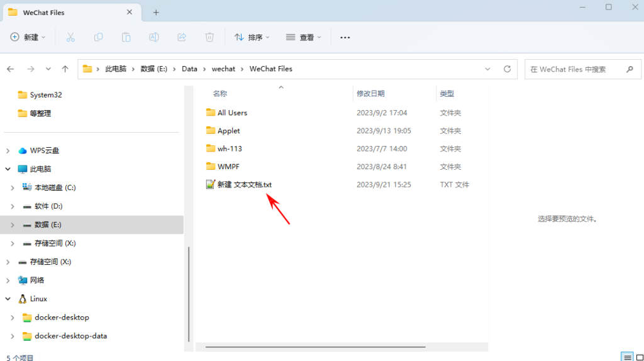Open the 排序 (Sort) dropdown

pos(252,37)
